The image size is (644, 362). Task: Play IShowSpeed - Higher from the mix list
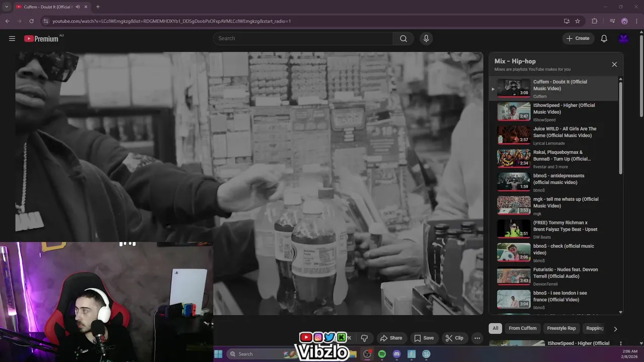(553, 112)
